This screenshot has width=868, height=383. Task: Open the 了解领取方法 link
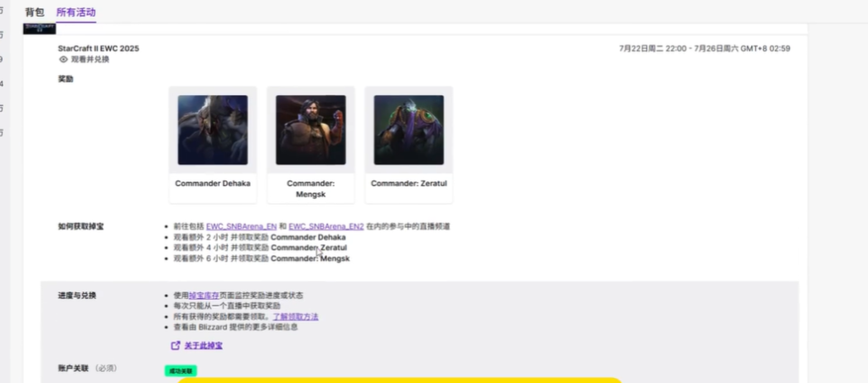pos(296,317)
